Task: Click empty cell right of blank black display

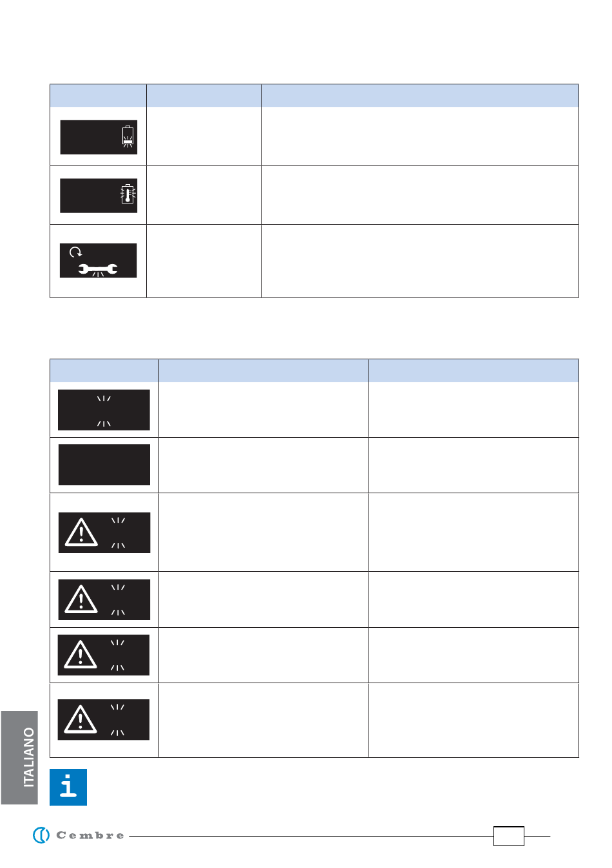Action: point(263,466)
